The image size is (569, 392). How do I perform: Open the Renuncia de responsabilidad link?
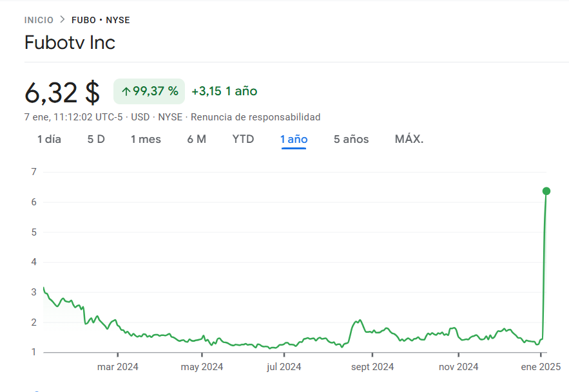(255, 117)
